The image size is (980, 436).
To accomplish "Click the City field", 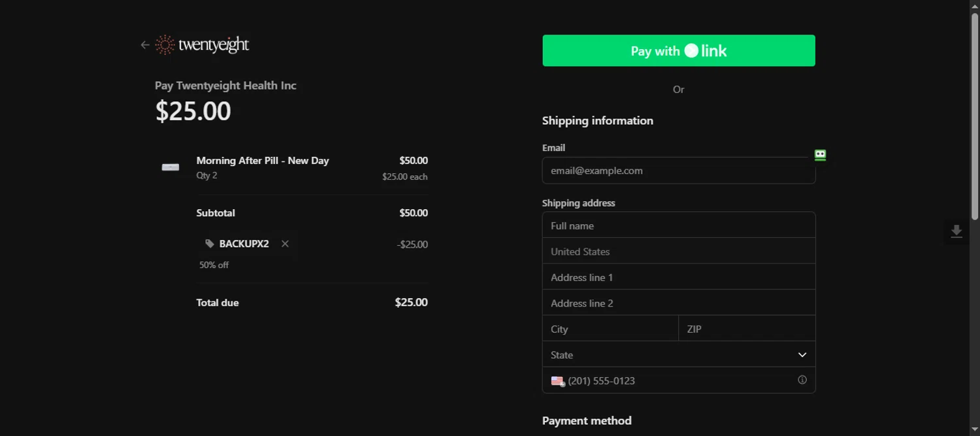I will [x=610, y=329].
